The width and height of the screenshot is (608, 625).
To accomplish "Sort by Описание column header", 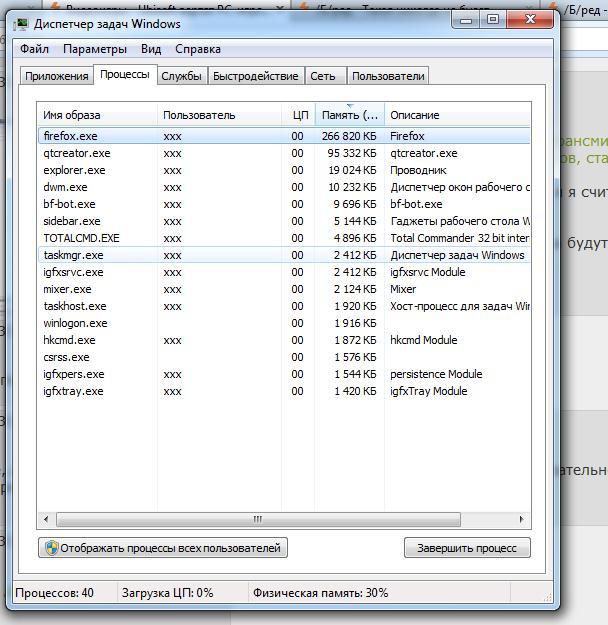I will pyautogui.click(x=458, y=115).
